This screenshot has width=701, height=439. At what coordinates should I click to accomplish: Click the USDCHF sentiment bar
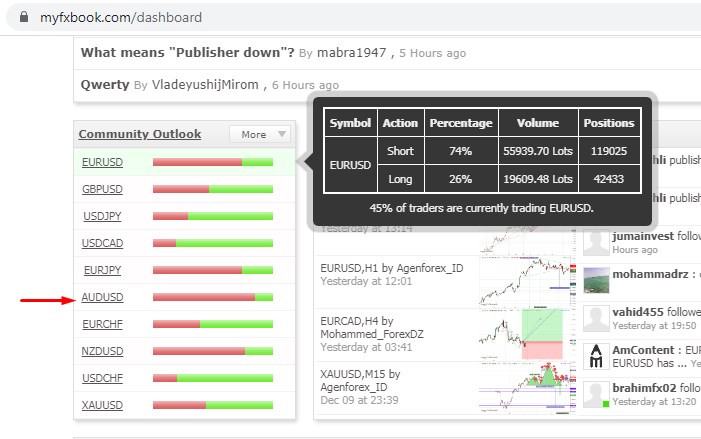pyautogui.click(x=213, y=378)
